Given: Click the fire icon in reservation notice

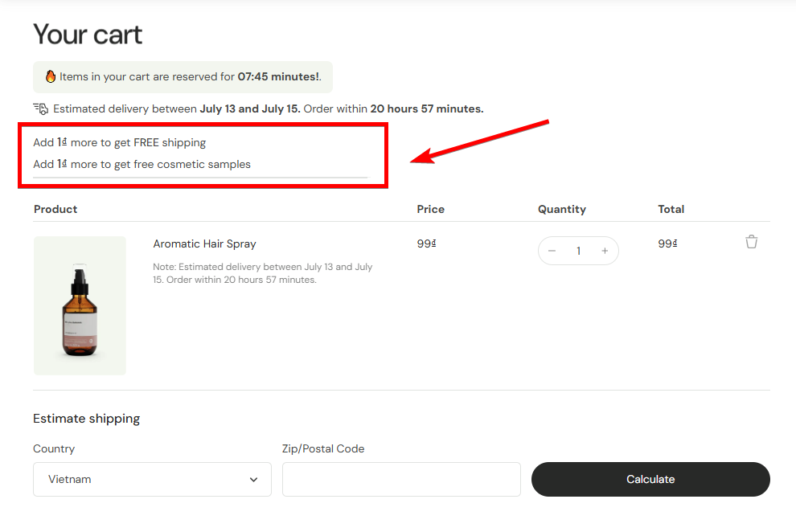Looking at the screenshot, I should pos(51,76).
